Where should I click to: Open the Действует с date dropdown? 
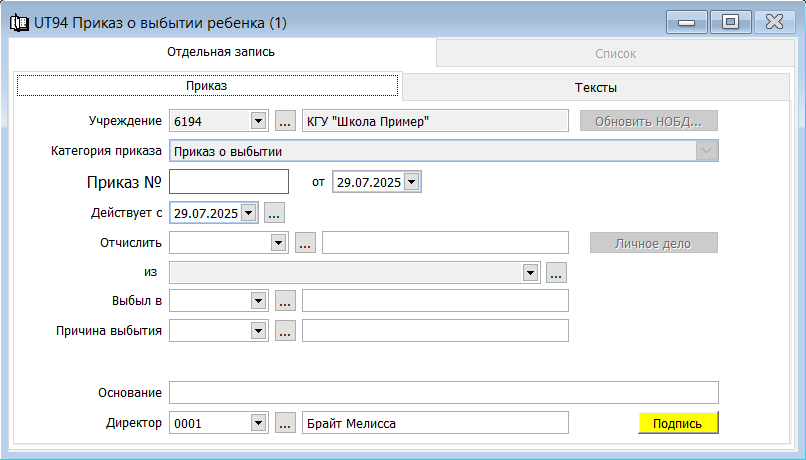pos(249,213)
